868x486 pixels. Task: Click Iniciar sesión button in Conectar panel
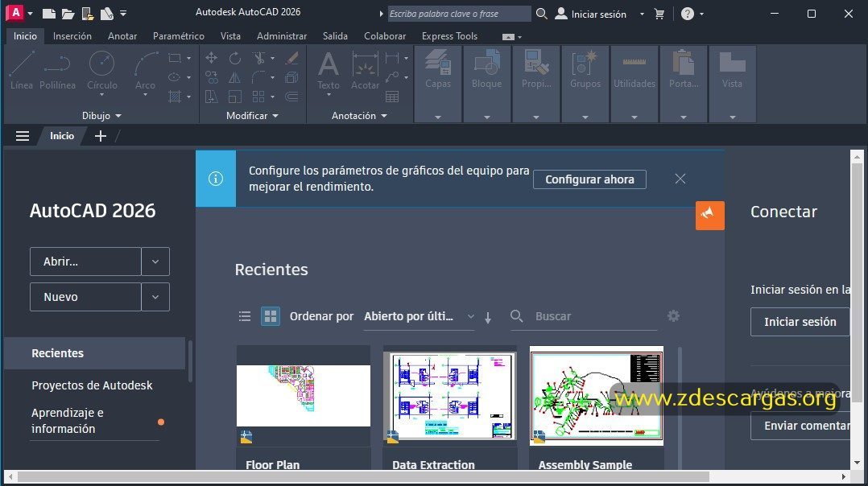(x=800, y=322)
